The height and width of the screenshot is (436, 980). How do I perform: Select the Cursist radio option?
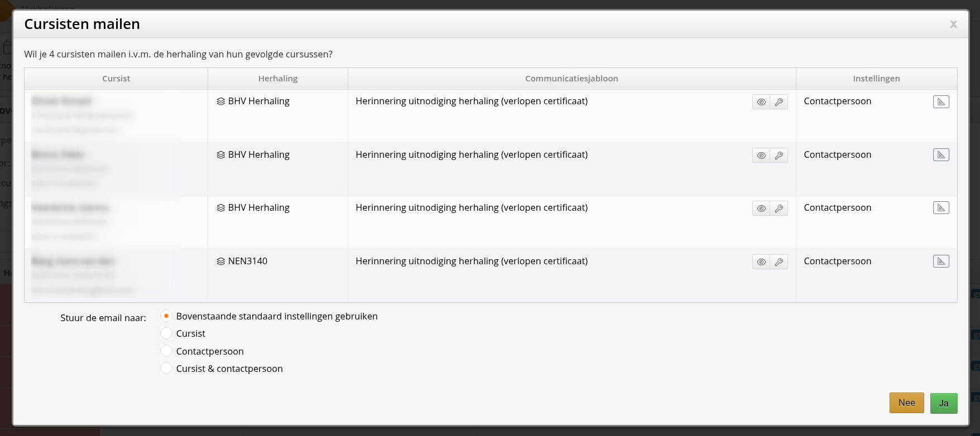click(x=166, y=333)
